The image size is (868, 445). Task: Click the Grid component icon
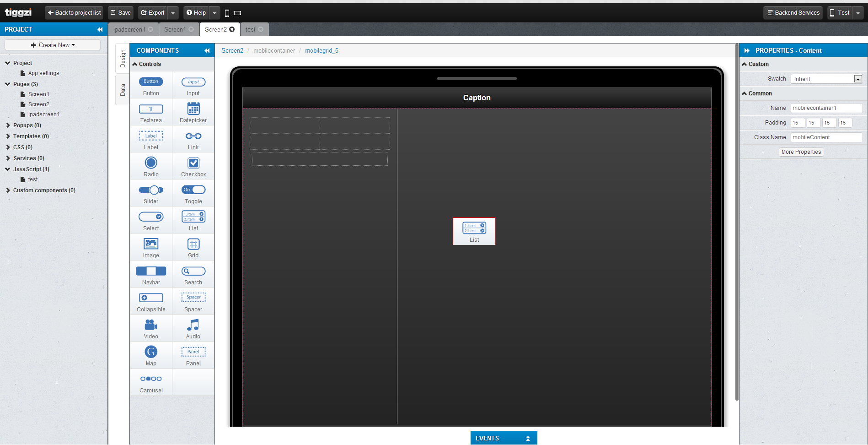(x=193, y=244)
